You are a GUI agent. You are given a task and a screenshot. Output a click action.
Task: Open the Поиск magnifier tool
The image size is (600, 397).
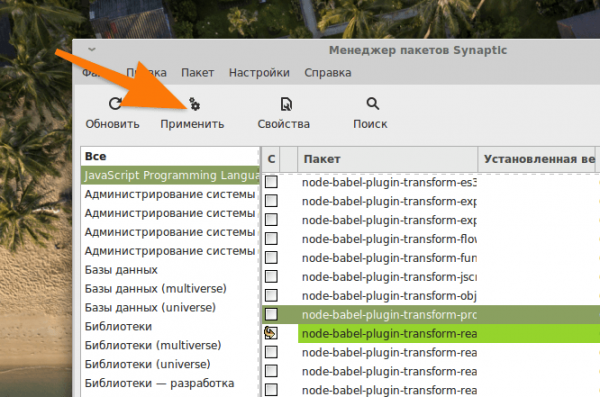[x=370, y=113]
